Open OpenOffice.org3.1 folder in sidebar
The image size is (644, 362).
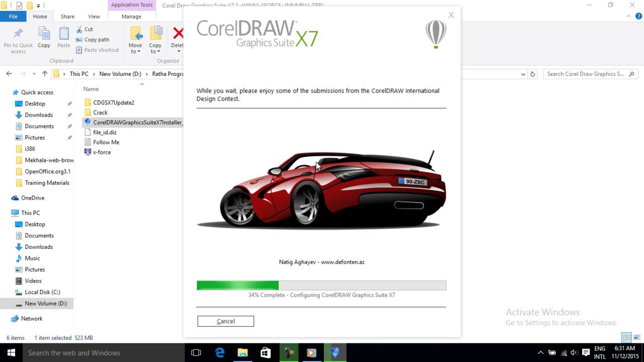[x=48, y=171]
